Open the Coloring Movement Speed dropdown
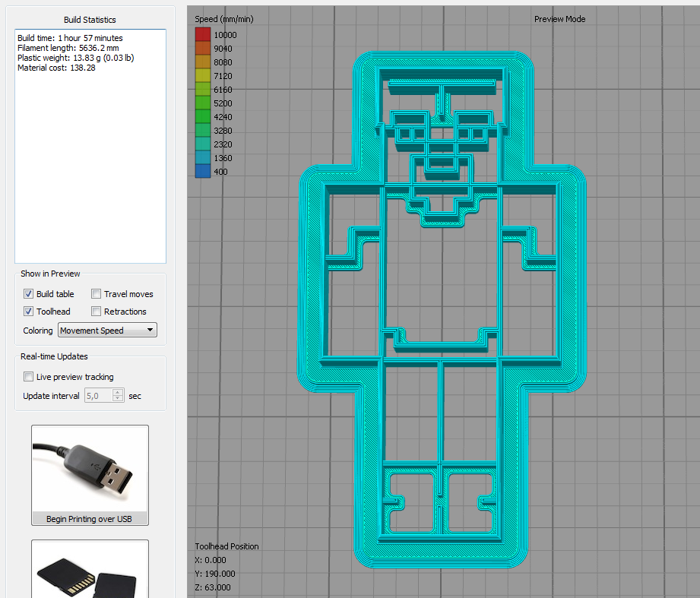 (x=107, y=331)
